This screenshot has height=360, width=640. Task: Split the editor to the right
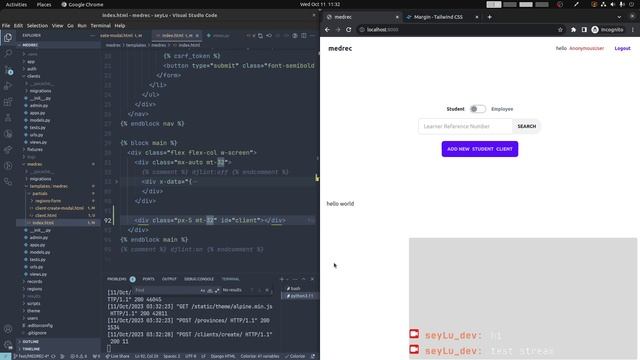click(304, 36)
